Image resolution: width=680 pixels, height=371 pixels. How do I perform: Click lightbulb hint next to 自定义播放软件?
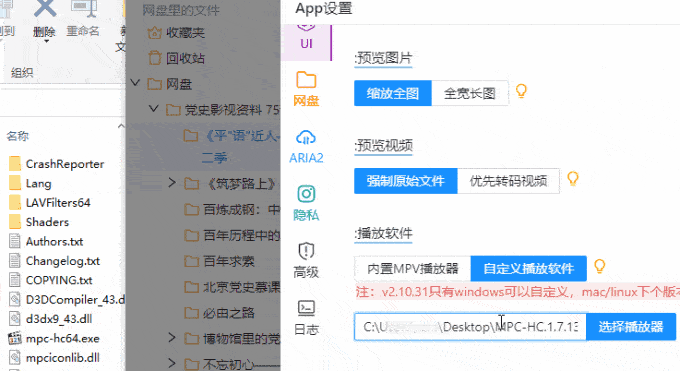pos(600,266)
